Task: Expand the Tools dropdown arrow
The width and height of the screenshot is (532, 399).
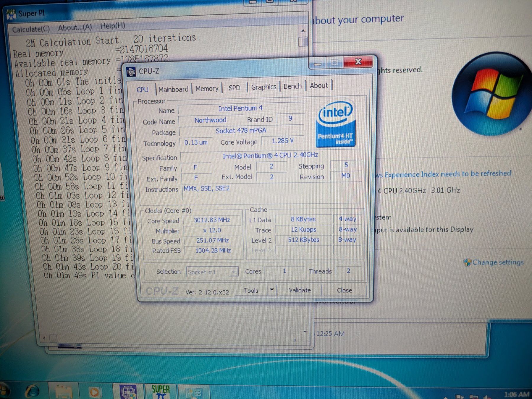Action: 272,290
